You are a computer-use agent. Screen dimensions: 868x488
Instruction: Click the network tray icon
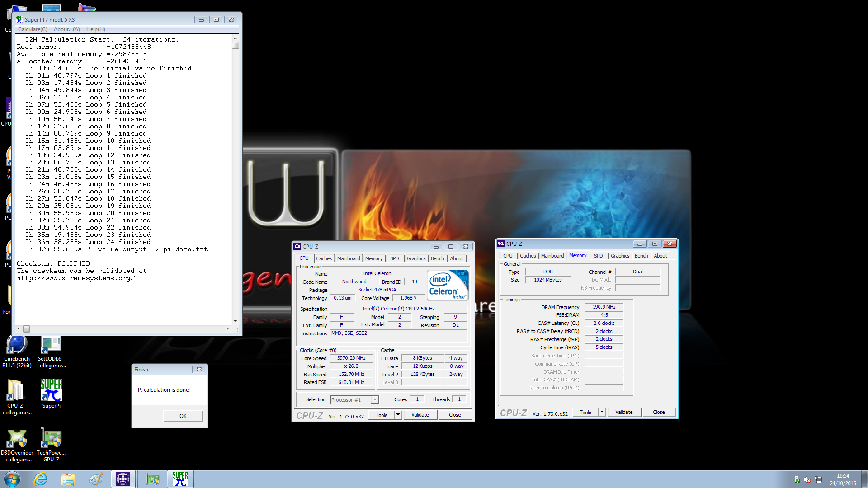click(818, 480)
